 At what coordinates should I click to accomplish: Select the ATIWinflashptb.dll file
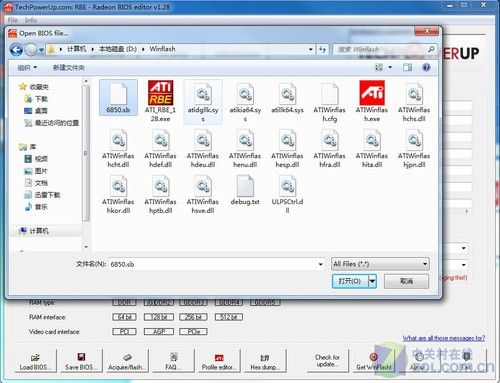[x=160, y=195]
